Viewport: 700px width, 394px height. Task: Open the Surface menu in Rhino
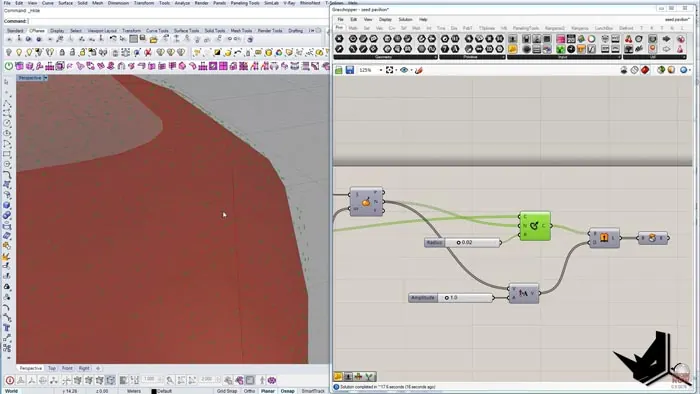pyautogui.click(x=65, y=3)
